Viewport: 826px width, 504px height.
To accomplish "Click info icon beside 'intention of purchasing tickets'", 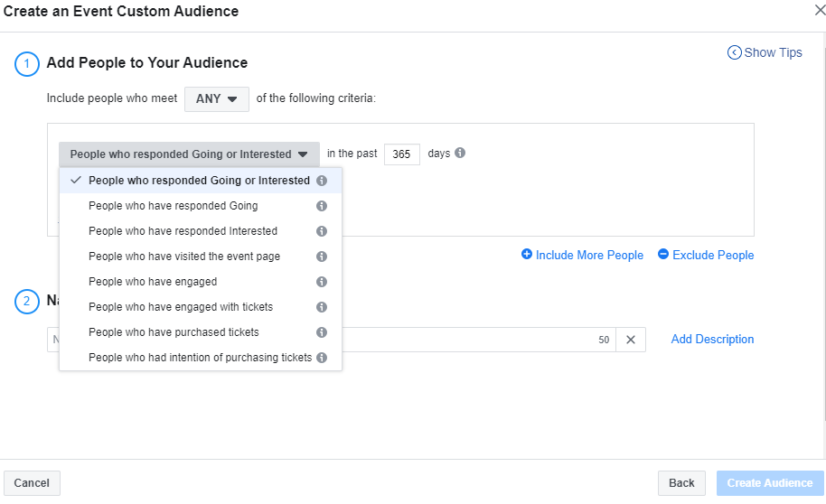I will (x=322, y=358).
